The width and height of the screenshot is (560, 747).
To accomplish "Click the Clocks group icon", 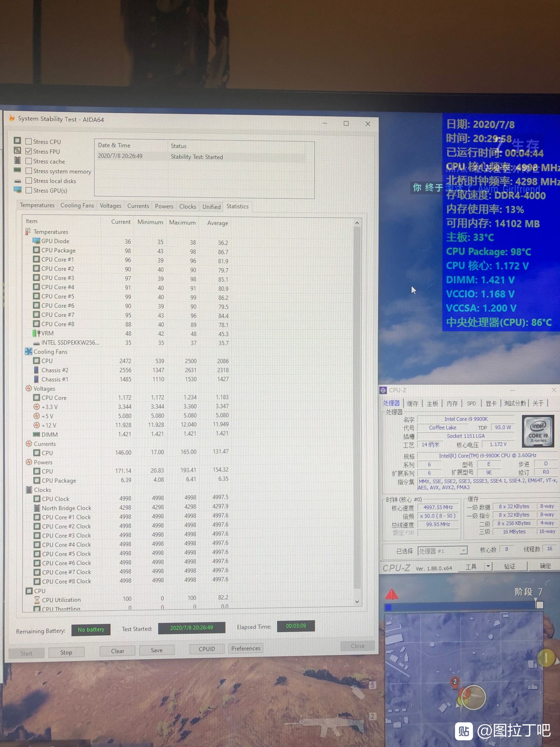I will point(29,490).
